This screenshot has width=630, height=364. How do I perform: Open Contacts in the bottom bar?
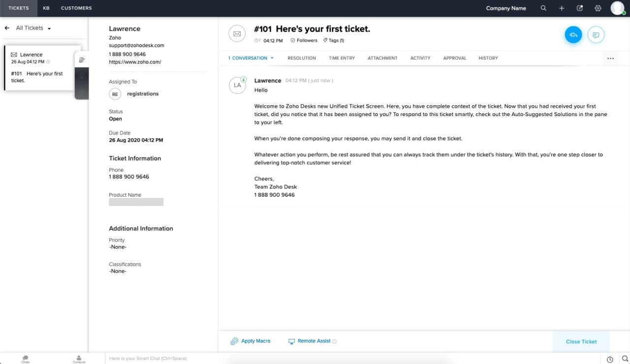coord(79,359)
